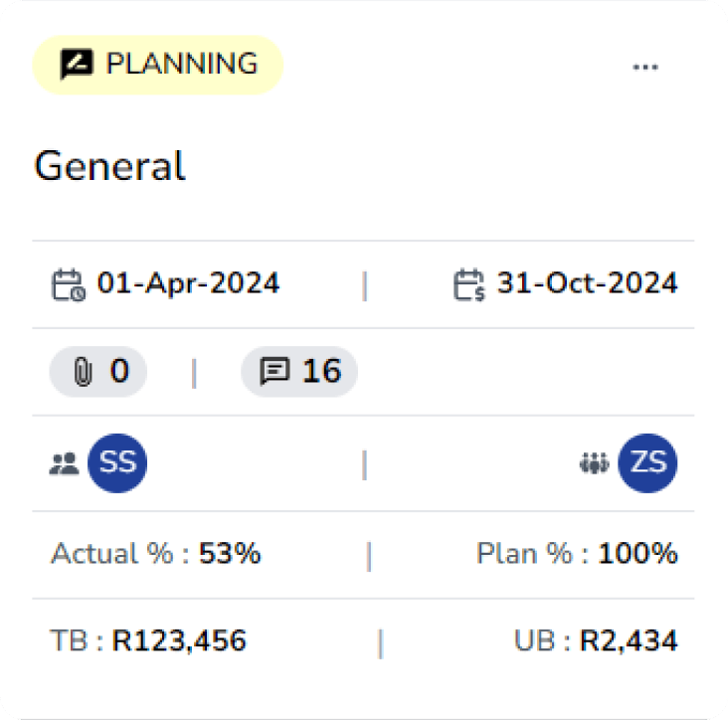Click the two-person owners icon
The height and width of the screenshot is (720, 728).
64,463
